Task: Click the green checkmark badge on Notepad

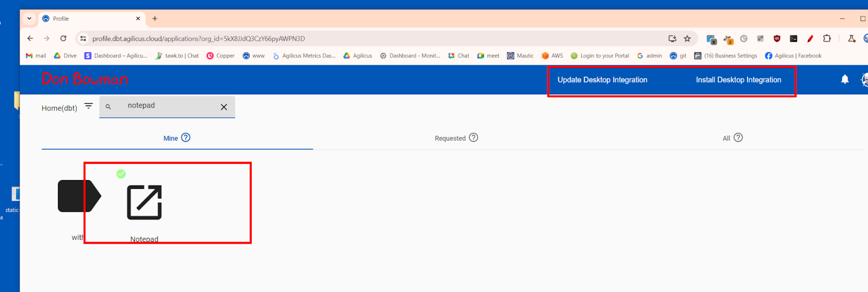Action: click(121, 174)
